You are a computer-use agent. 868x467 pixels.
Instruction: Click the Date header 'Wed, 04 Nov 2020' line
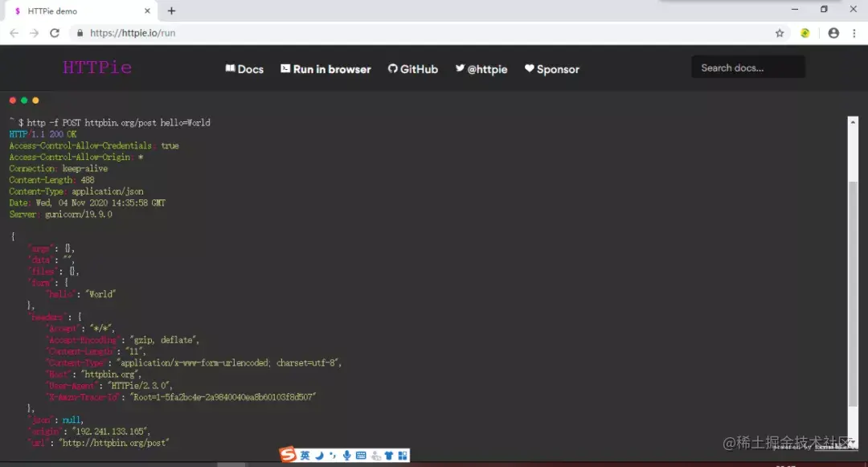coord(87,203)
